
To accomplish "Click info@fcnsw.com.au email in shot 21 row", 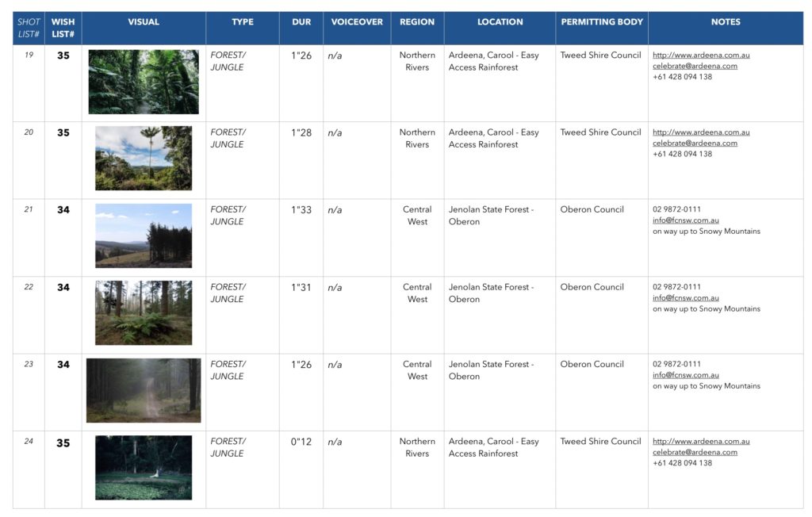I will click(685, 220).
